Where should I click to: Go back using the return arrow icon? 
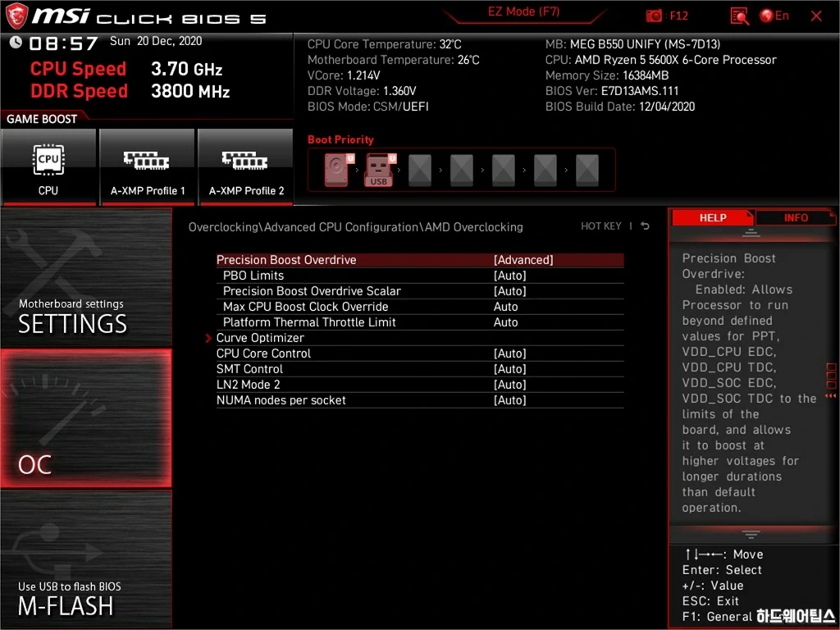pyautogui.click(x=645, y=226)
